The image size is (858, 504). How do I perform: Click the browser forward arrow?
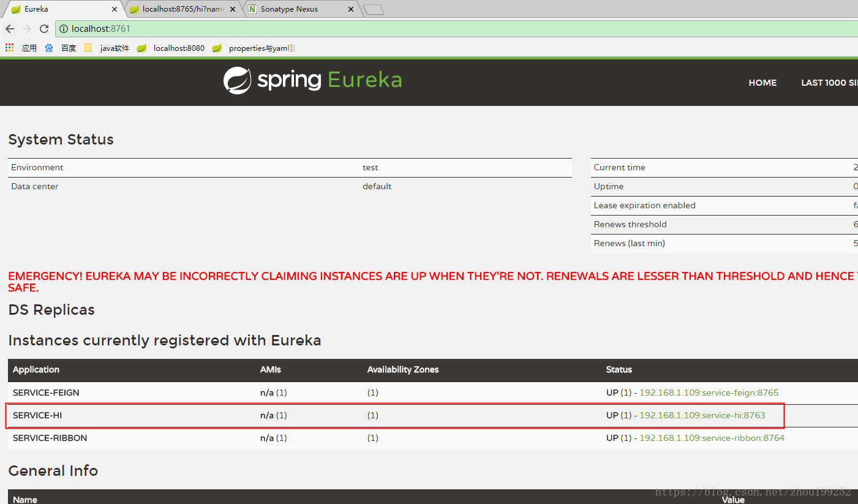(x=27, y=29)
